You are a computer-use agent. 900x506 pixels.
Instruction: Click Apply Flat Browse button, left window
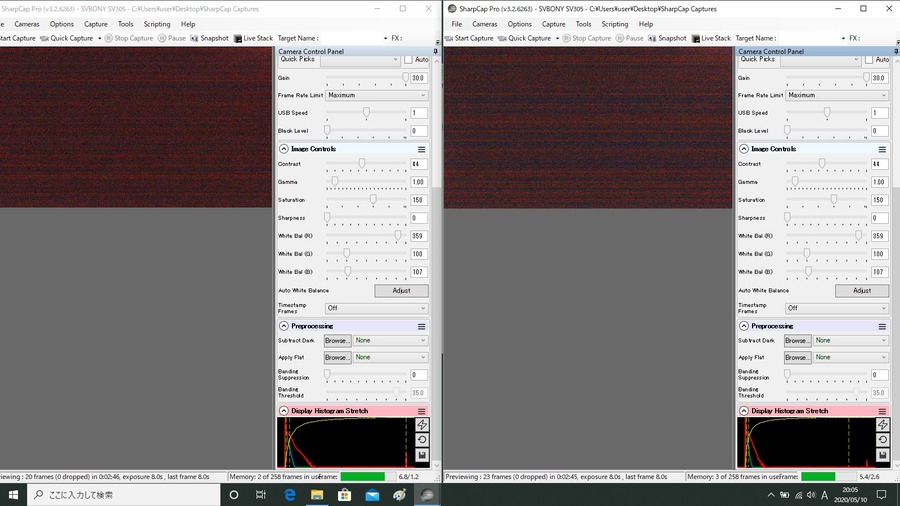(x=338, y=357)
